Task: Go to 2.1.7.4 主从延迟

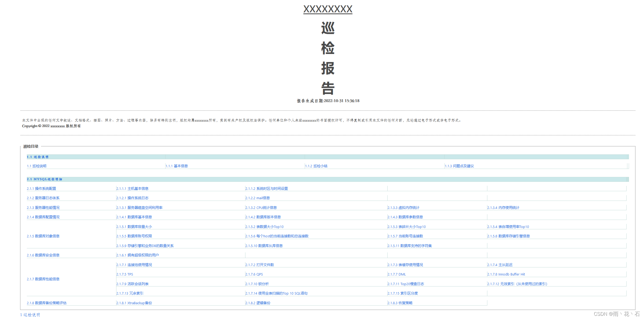Action: click(x=500, y=265)
